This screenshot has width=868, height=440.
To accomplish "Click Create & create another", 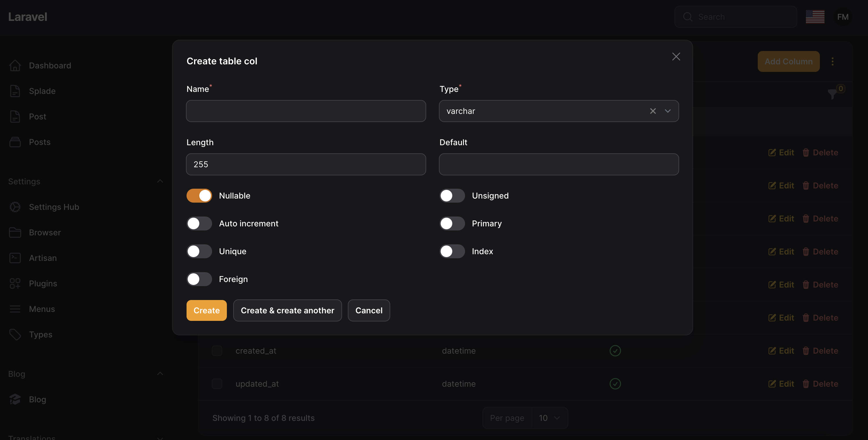I will click(x=287, y=310).
